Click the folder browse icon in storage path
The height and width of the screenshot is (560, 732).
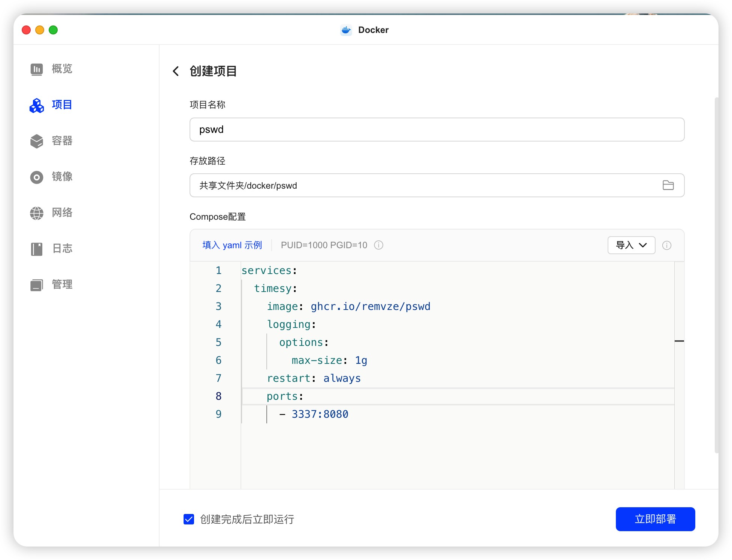click(x=668, y=185)
